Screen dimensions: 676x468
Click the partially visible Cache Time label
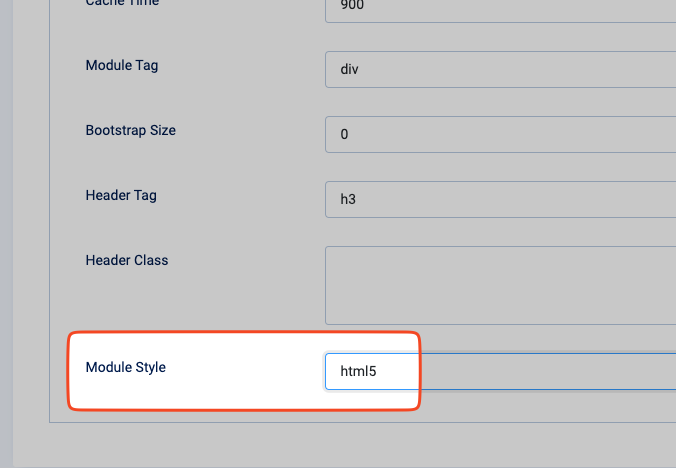tap(122, 3)
